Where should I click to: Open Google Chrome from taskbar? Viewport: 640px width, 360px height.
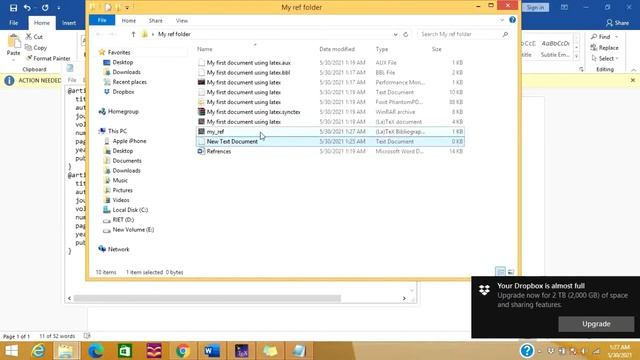pos(183,351)
